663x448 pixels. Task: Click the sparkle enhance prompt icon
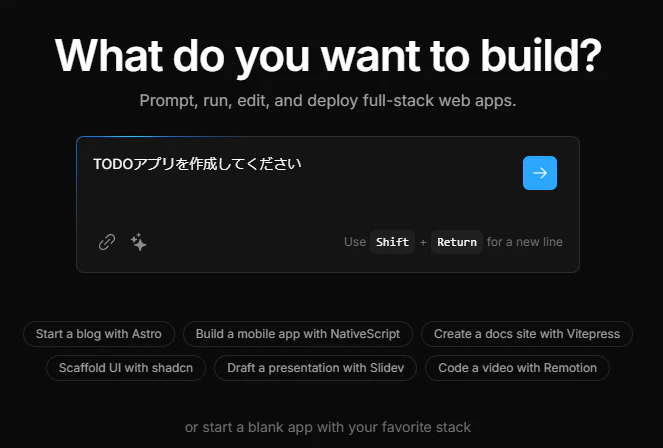138,242
